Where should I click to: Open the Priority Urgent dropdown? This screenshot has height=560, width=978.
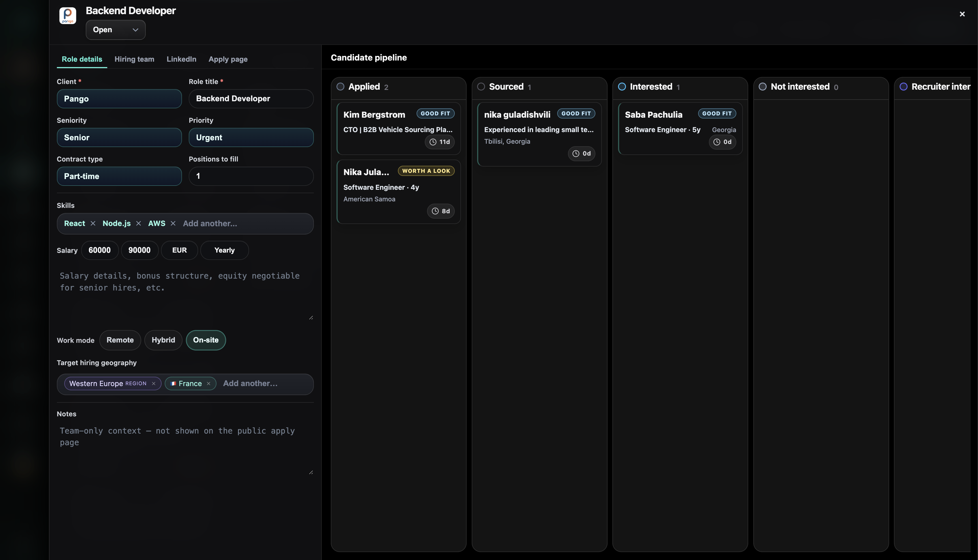point(251,137)
